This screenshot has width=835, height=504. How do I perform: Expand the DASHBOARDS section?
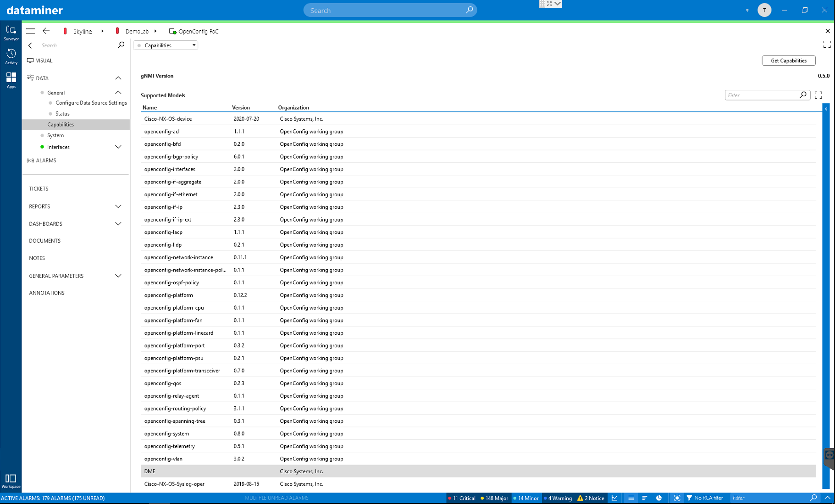tap(118, 224)
